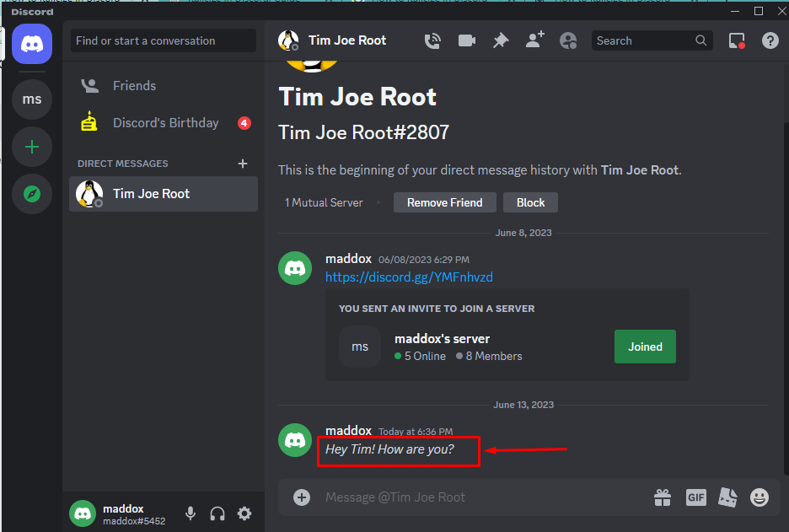Click the maddox user panel avatar

tap(83, 513)
